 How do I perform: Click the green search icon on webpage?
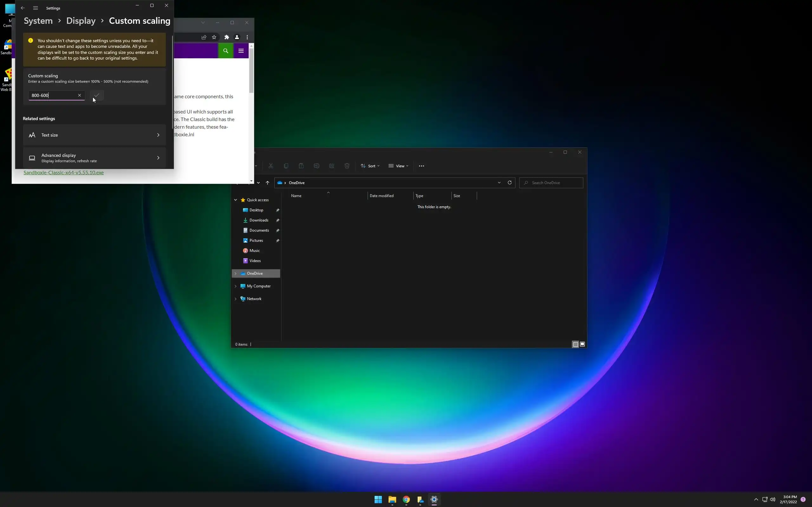tap(226, 51)
